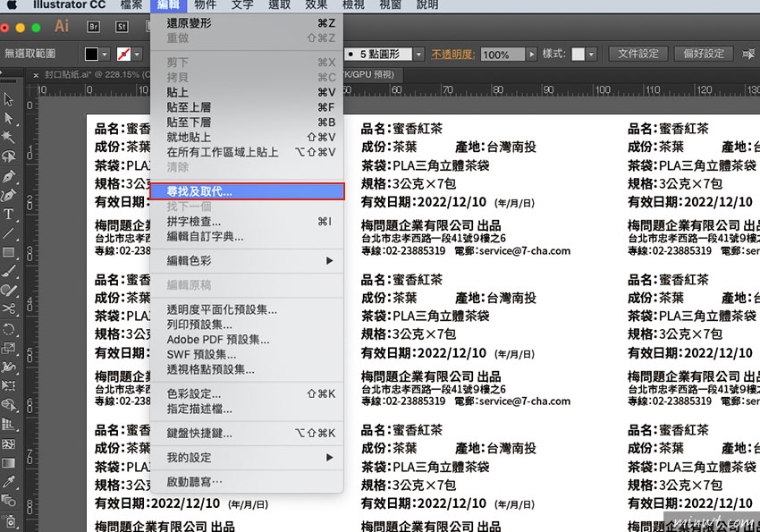The image size is (760, 532).
Task: Click the 文件設定 button
Action: (x=638, y=54)
